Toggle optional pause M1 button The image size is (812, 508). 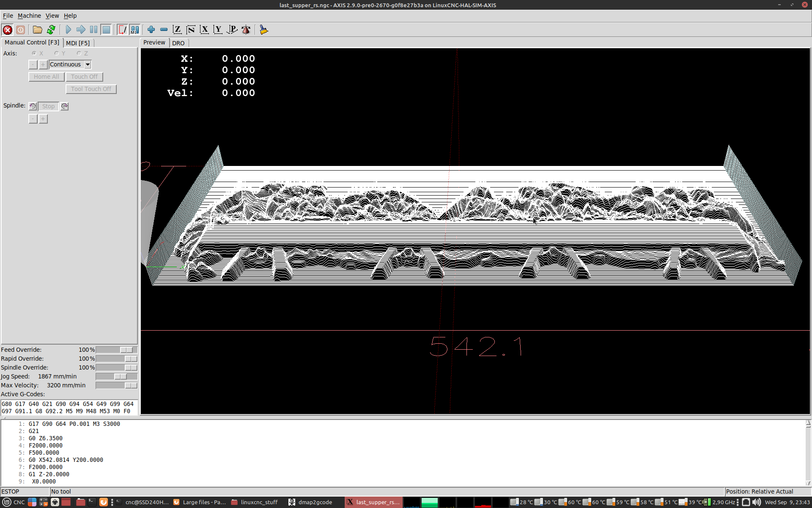point(134,30)
